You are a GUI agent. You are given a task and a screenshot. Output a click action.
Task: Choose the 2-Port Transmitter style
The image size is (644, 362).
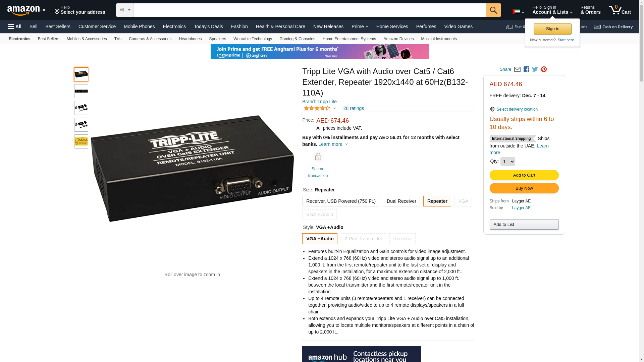point(363,239)
